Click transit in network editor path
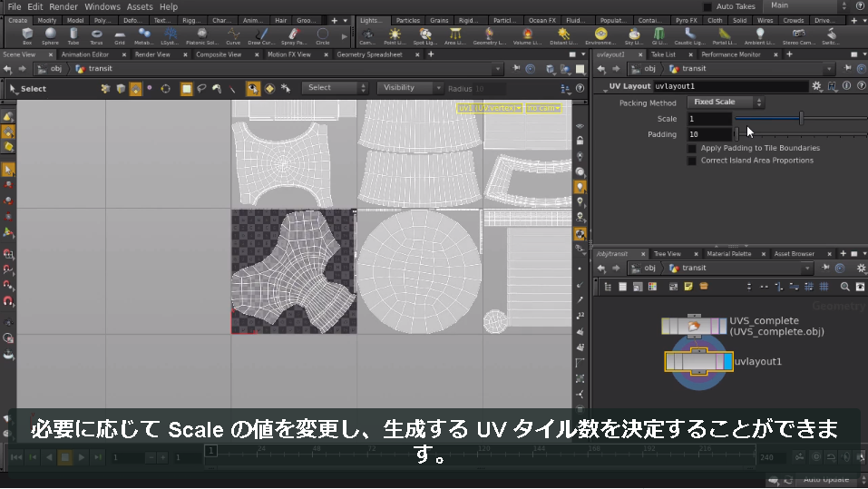The image size is (868, 489). point(694,268)
